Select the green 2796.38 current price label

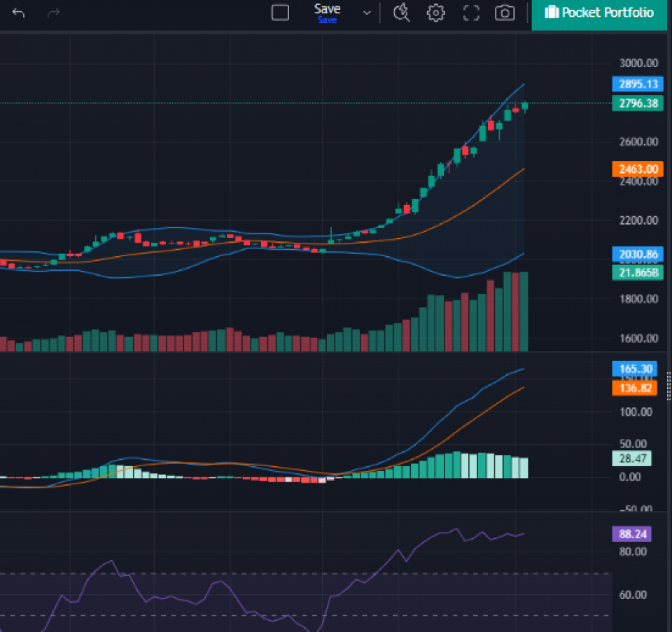pyautogui.click(x=638, y=104)
